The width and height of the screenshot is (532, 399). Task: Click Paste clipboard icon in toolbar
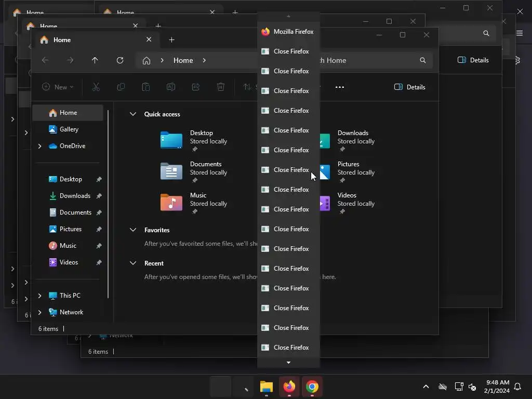pyautogui.click(x=146, y=87)
